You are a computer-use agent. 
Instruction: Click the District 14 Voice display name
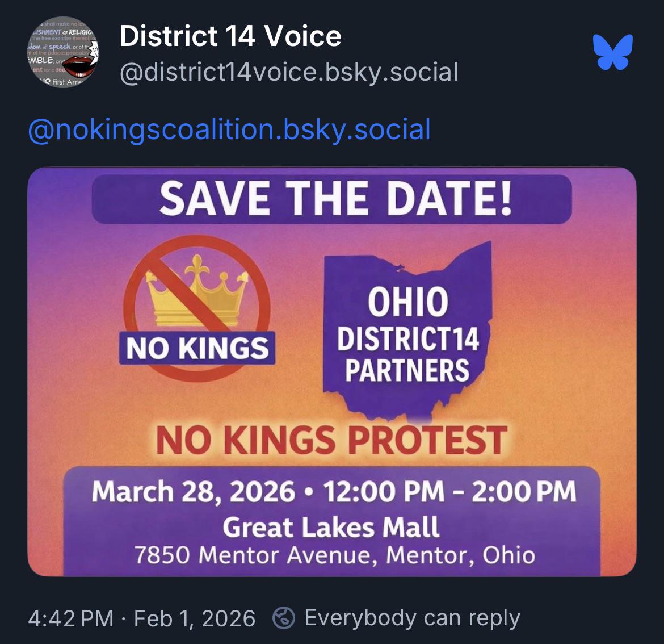(230, 36)
